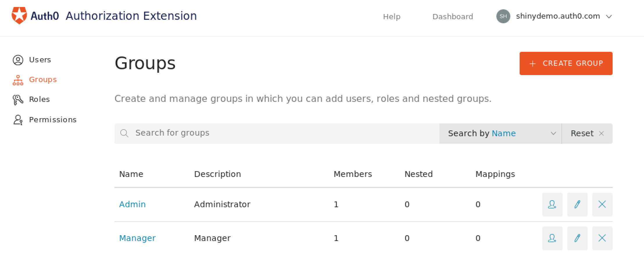The width and height of the screenshot is (644, 280).
Task: Open Permissions in the sidebar
Action: pyautogui.click(x=53, y=120)
